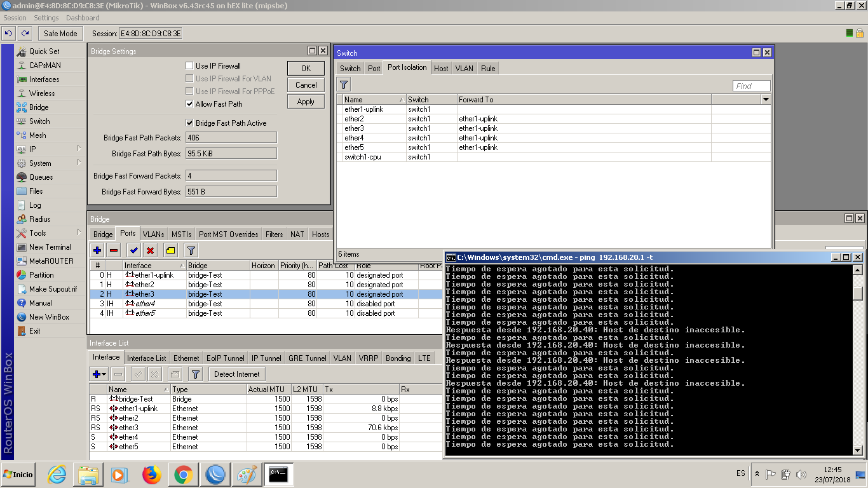Open the Dashboard menu
This screenshot has height=488, width=868.
click(83, 18)
